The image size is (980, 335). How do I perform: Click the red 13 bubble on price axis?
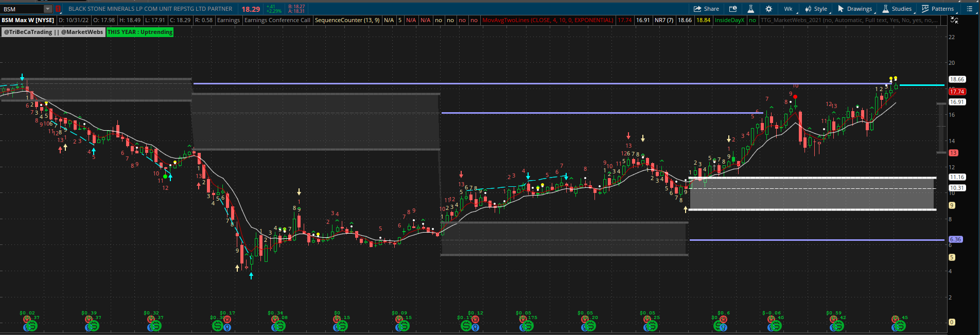pos(953,153)
